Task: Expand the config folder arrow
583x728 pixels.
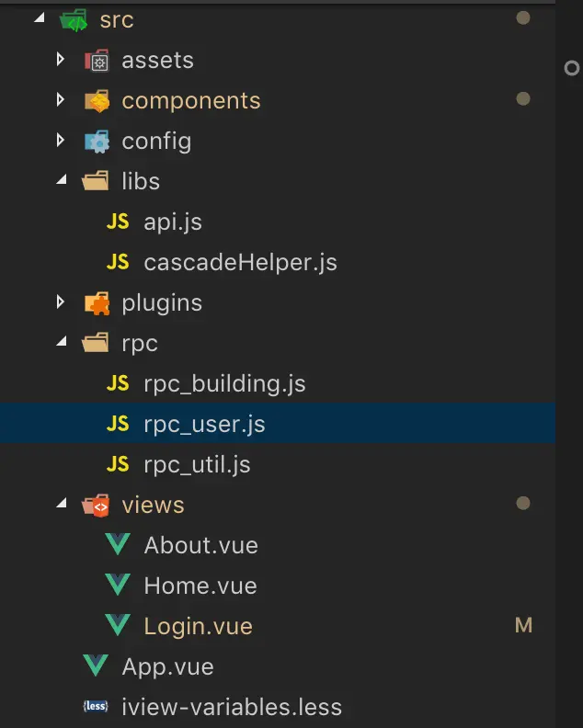Action: (x=61, y=140)
